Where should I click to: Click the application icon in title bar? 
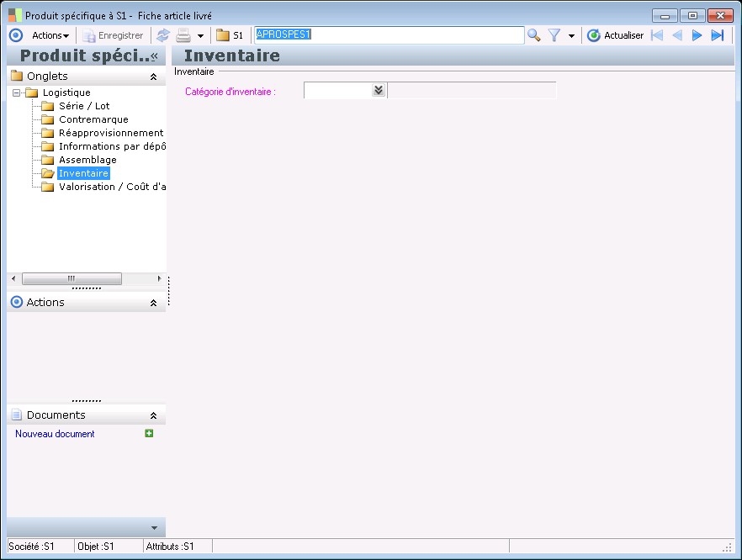[x=15, y=15]
